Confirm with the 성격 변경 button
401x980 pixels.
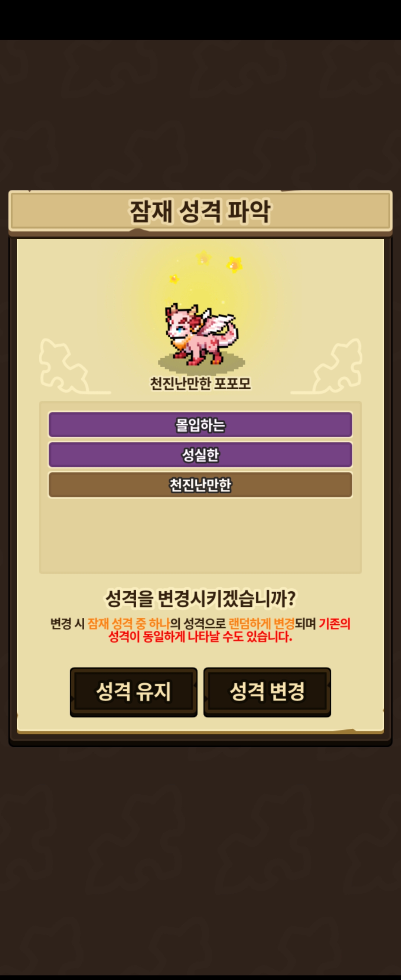click(x=267, y=692)
